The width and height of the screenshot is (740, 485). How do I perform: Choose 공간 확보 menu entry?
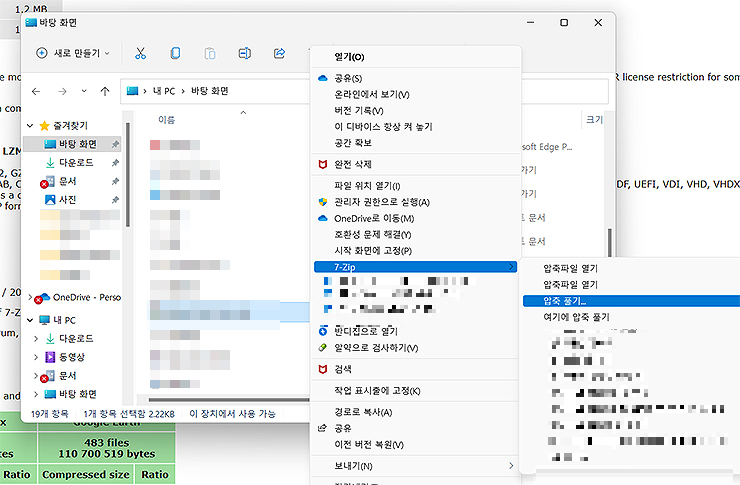tap(415, 142)
